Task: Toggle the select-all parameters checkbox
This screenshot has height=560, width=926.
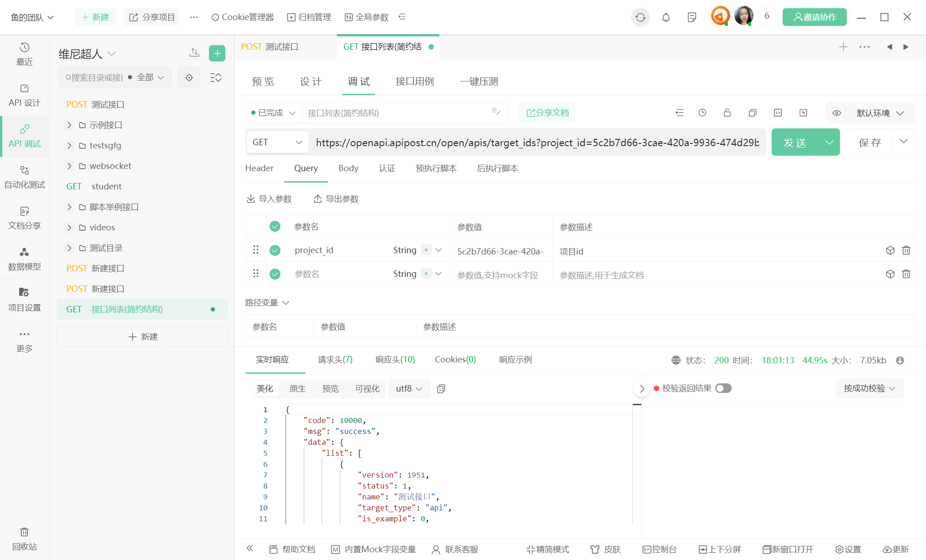Action: [x=275, y=226]
